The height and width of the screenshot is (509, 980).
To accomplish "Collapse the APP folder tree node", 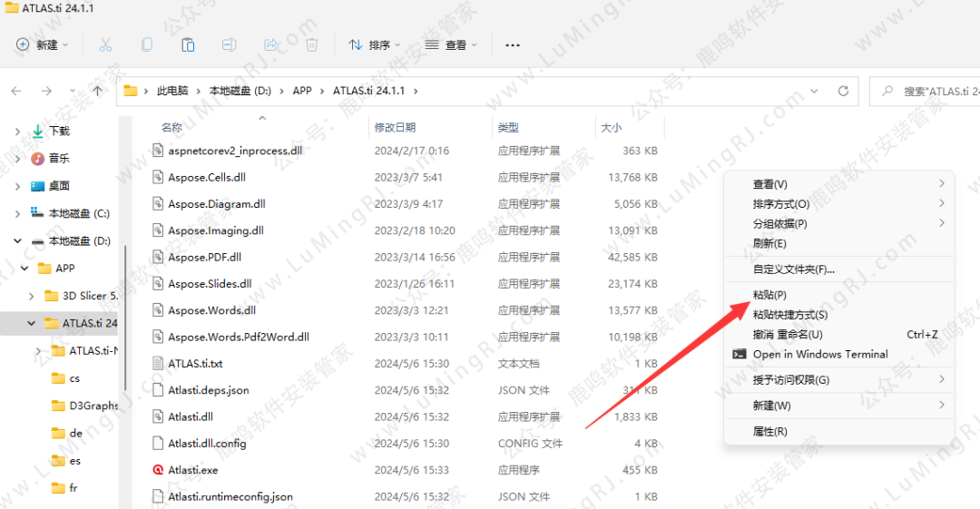I will tap(25, 269).
